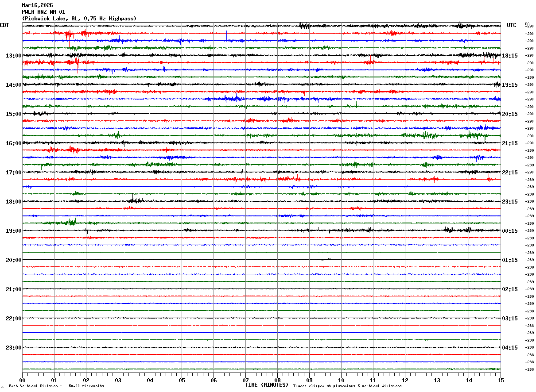
Task: Click the 19:15 UTC time label
Action: [509, 85]
